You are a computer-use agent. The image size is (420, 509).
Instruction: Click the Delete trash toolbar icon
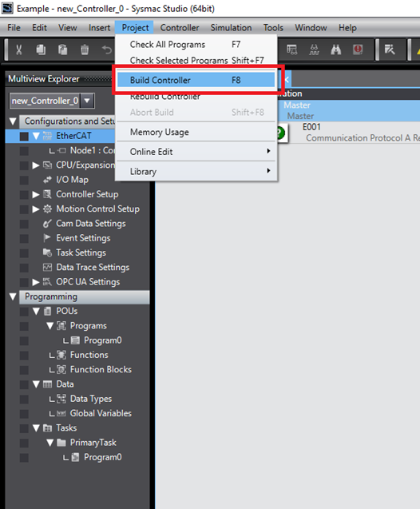85,50
